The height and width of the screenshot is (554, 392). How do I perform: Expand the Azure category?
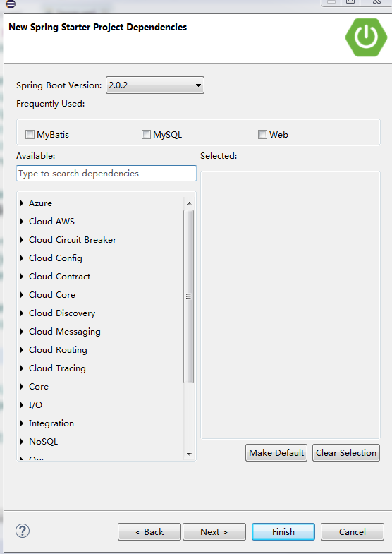22,203
